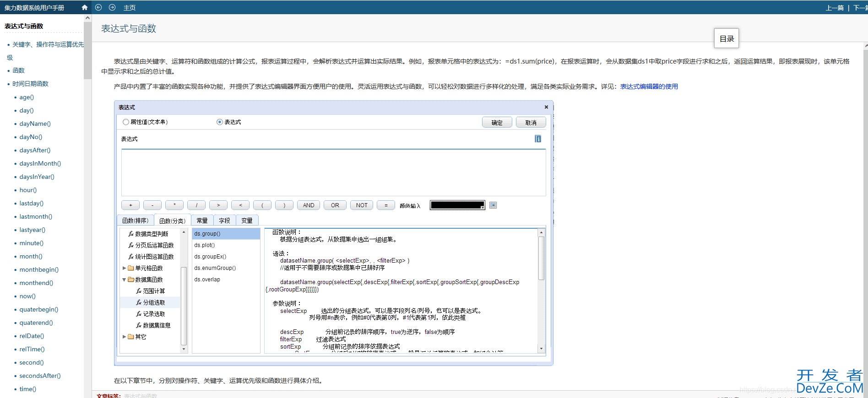Open sidebar link lastmonth()
This screenshot has height=398, width=868.
point(36,216)
